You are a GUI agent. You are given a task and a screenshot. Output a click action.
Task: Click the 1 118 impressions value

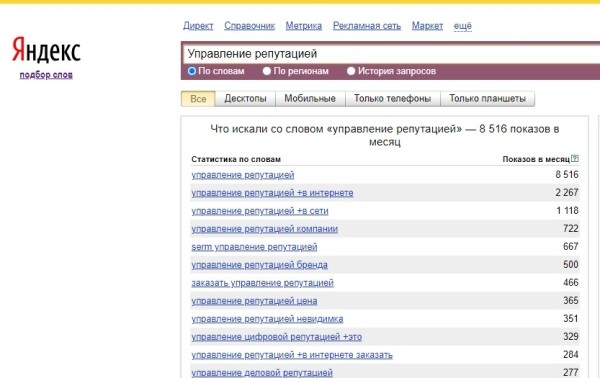(567, 211)
